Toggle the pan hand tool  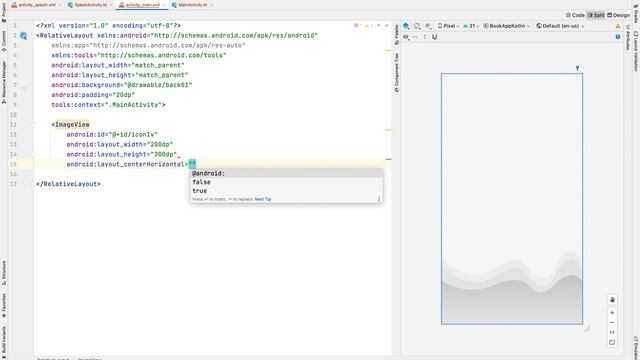[612, 300]
